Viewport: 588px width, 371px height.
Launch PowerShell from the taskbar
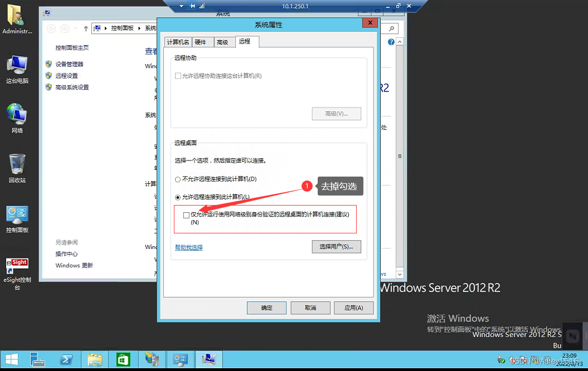(66, 360)
